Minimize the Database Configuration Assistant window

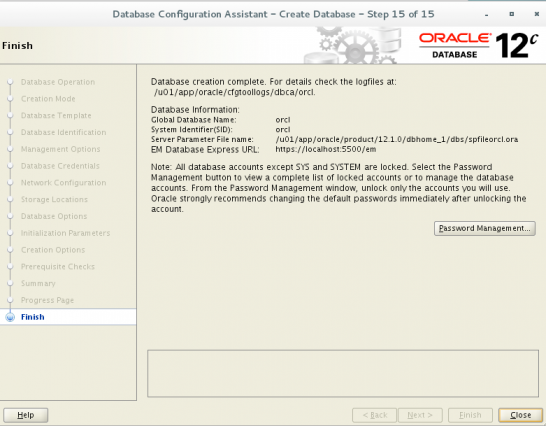pos(486,14)
